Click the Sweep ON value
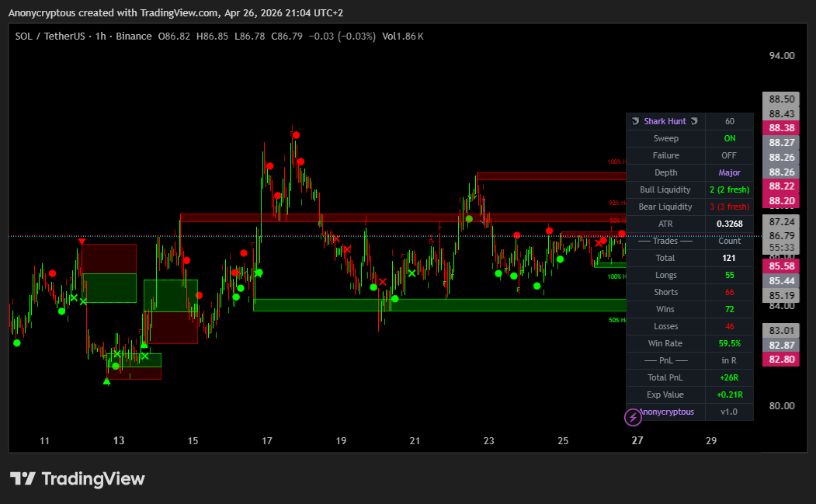The image size is (816, 504). [x=730, y=138]
